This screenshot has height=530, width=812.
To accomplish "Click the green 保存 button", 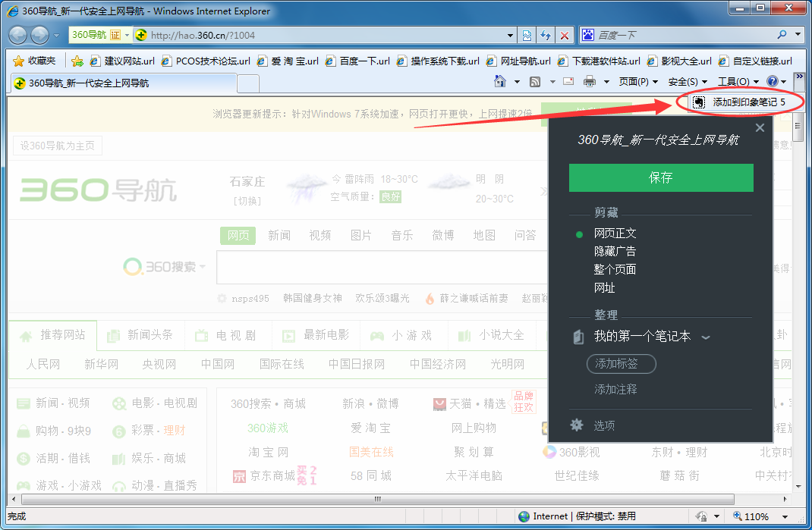I will point(660,176).
